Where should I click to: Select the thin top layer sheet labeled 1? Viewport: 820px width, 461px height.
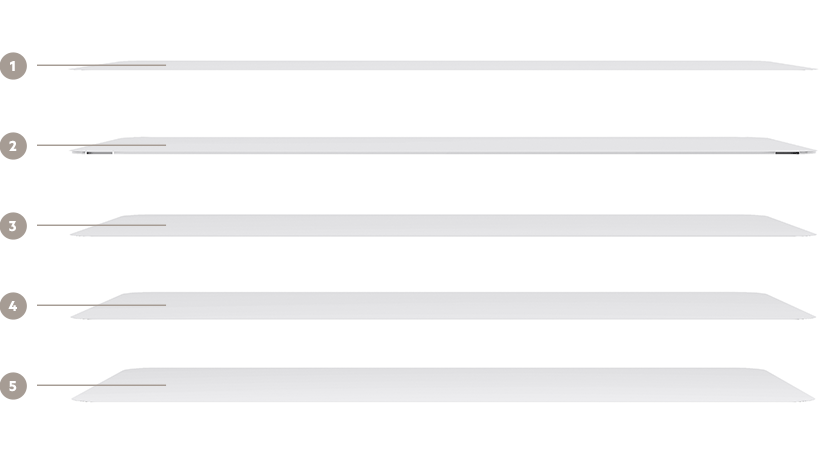pos(443,65)
